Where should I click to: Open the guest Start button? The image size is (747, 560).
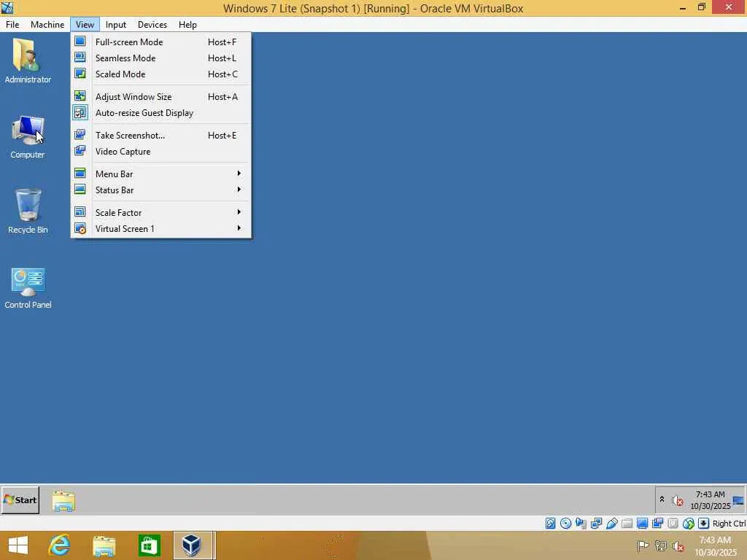[20, 500]
